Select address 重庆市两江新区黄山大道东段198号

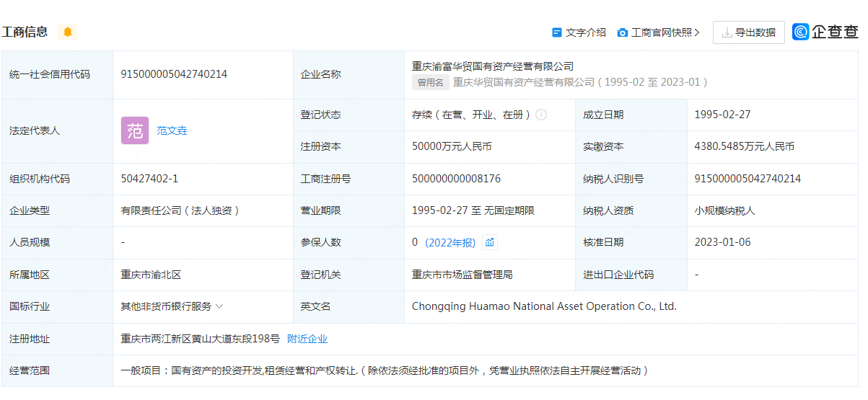click(200, 339)
